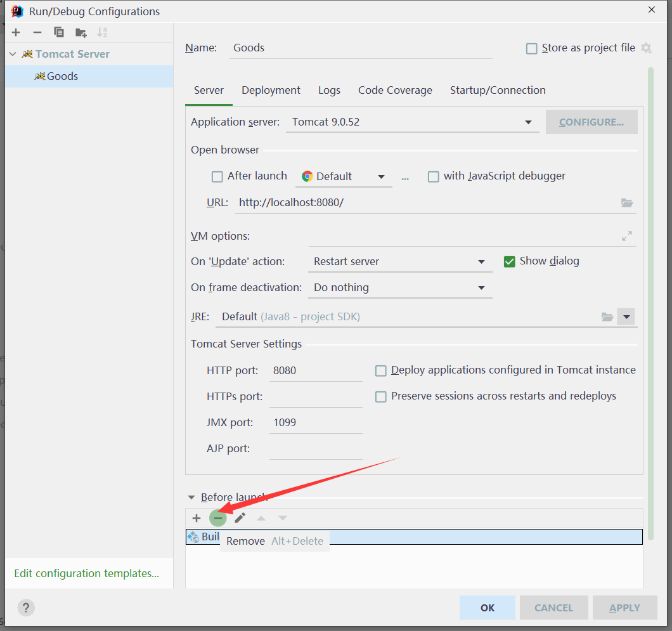Switch to Code Coverage tab
Screen dimensions: 672x631
395,91
